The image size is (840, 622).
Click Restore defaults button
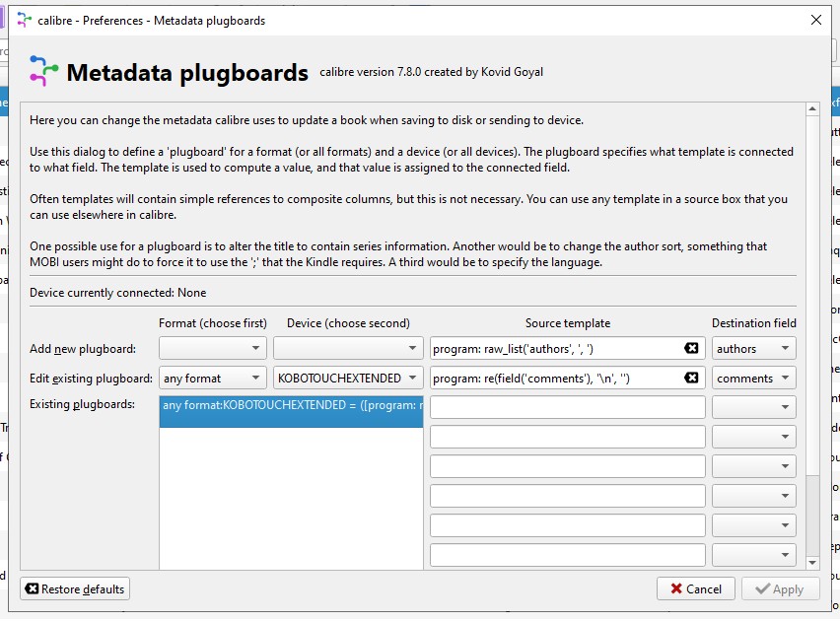(75, 588)
